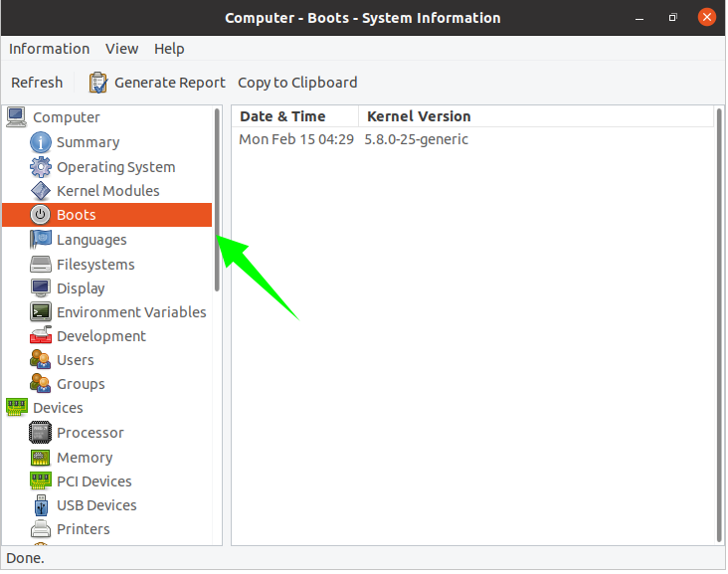Sort by Kernel Version column header

tap(419, 116)
